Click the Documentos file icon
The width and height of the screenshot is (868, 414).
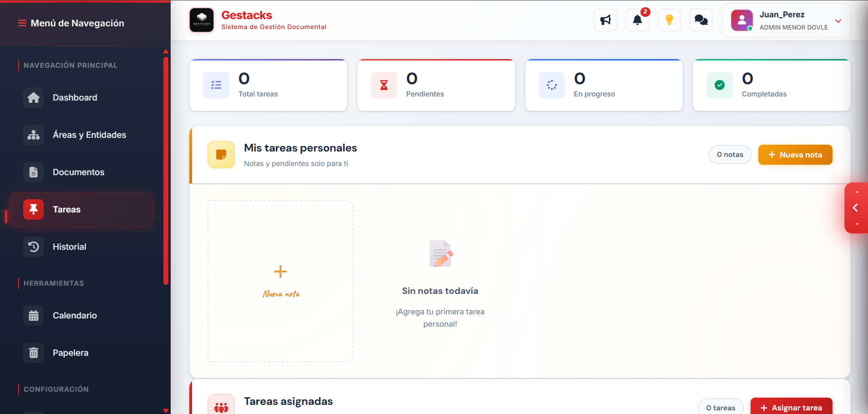(34, 172)
